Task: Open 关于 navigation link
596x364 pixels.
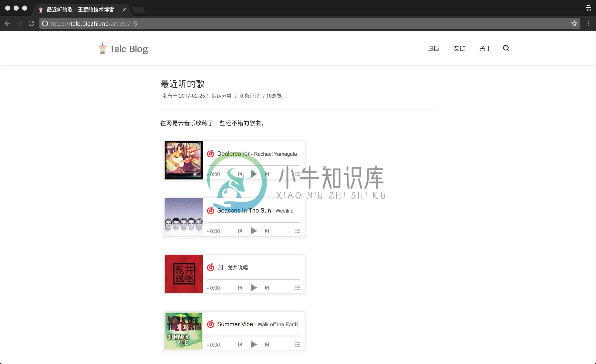Action: (x=485, y=48)
